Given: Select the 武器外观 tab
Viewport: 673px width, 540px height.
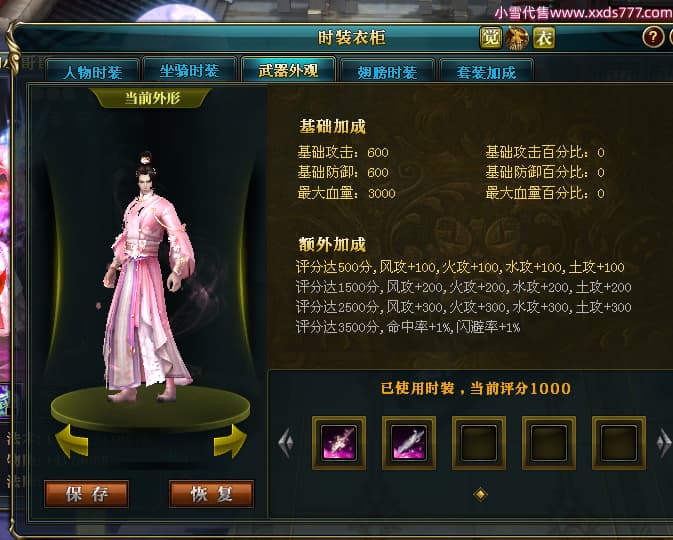Looking at the screenshot, I should (x=288, y=69).
